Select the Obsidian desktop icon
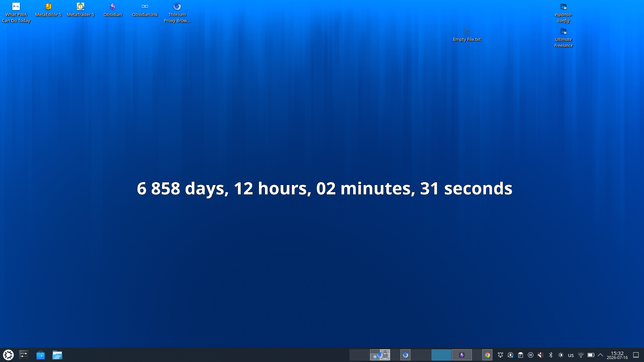This screenshot has width=644, height=362. tap(113, 10)
